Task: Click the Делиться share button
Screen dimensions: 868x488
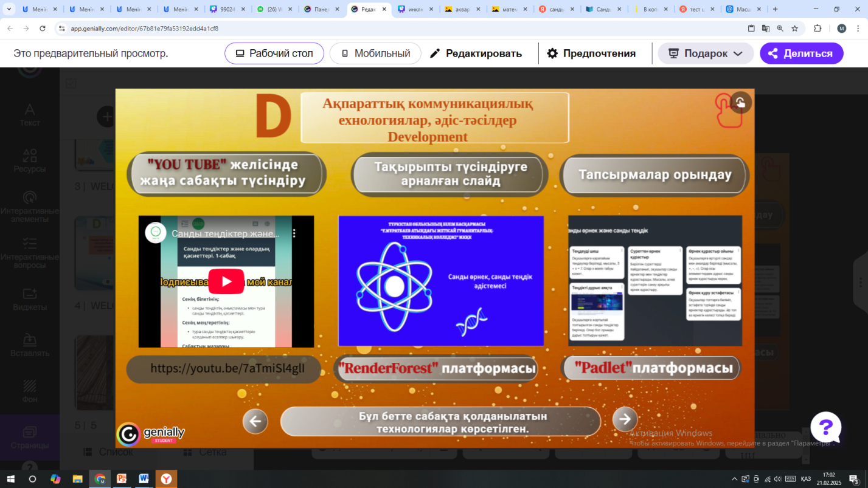Action: [x=802, y=53]
